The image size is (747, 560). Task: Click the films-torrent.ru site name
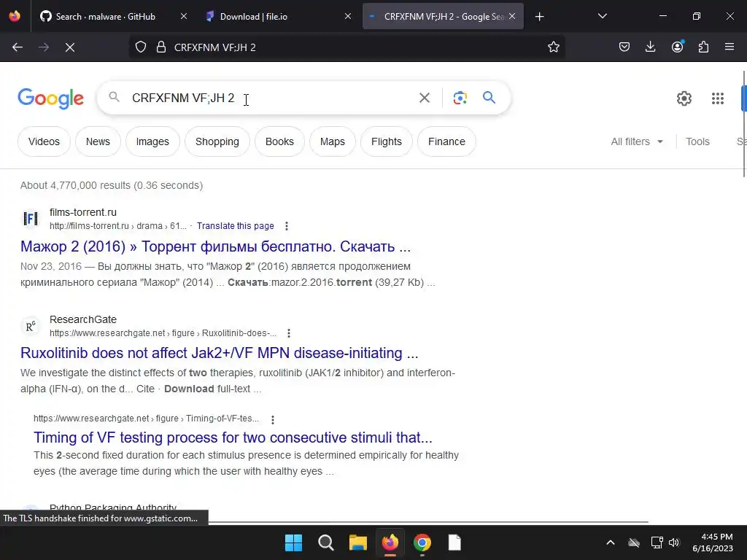[x=83, y=212]
